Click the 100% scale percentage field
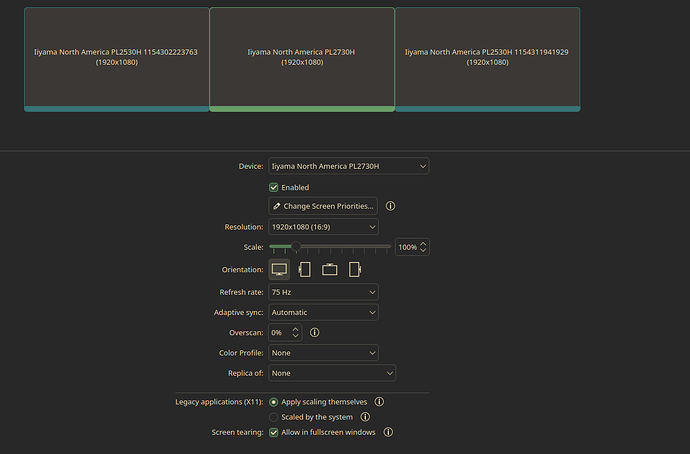Viewport: 690px width, 454px height. (x=412, y=247)
